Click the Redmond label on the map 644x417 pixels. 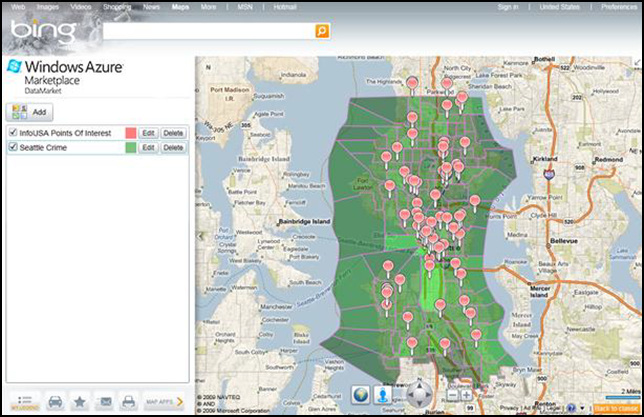click(x=609, y=159)
